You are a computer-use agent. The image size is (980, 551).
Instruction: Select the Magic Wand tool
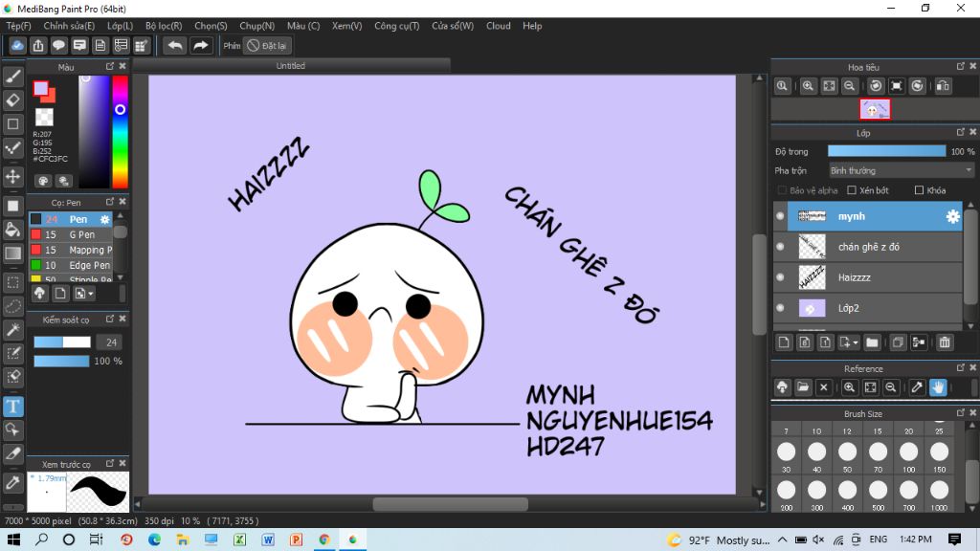13,330
